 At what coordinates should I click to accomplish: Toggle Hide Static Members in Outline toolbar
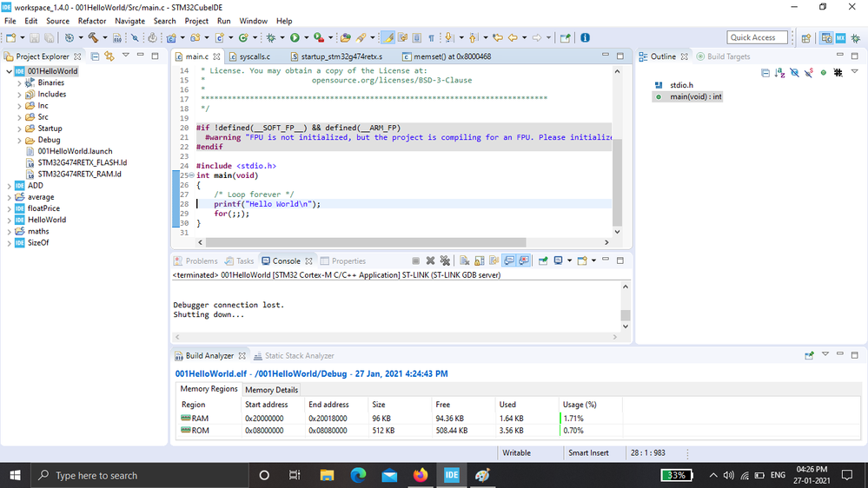(809, 72)
